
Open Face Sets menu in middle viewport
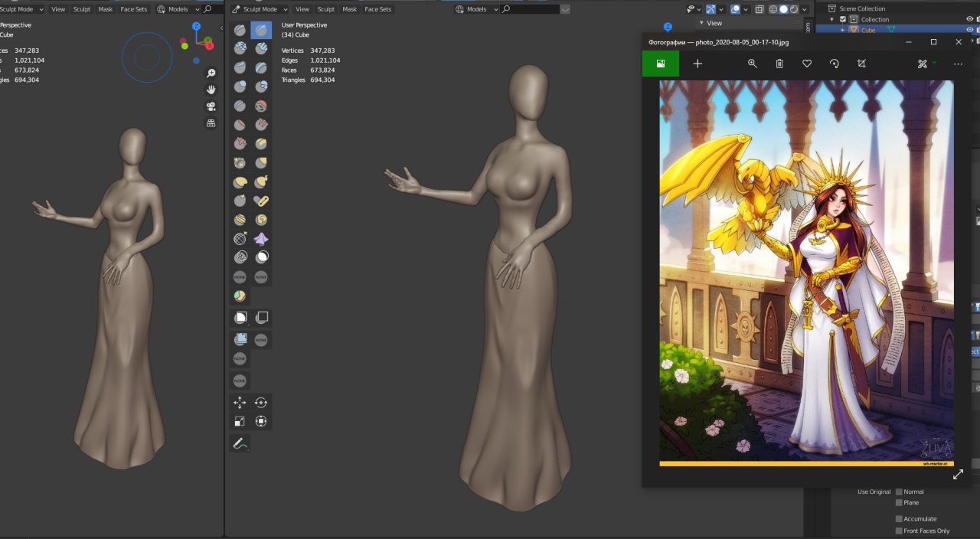(377, 9)
